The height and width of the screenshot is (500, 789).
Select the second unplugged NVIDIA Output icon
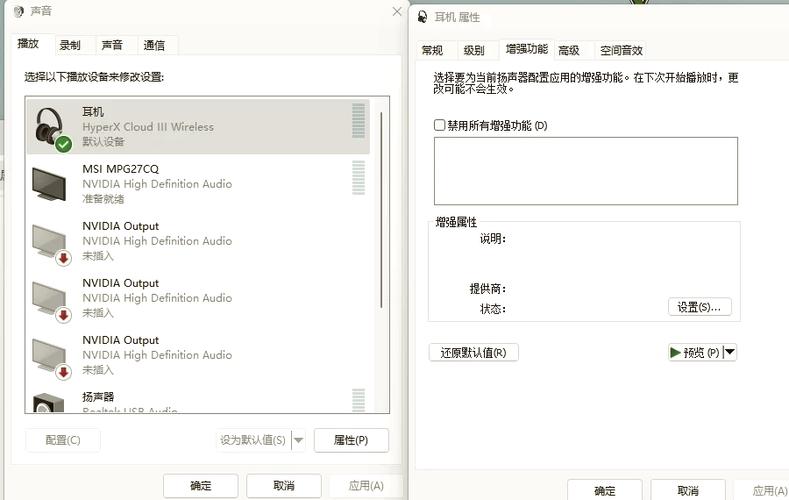[x=52, y=298]
